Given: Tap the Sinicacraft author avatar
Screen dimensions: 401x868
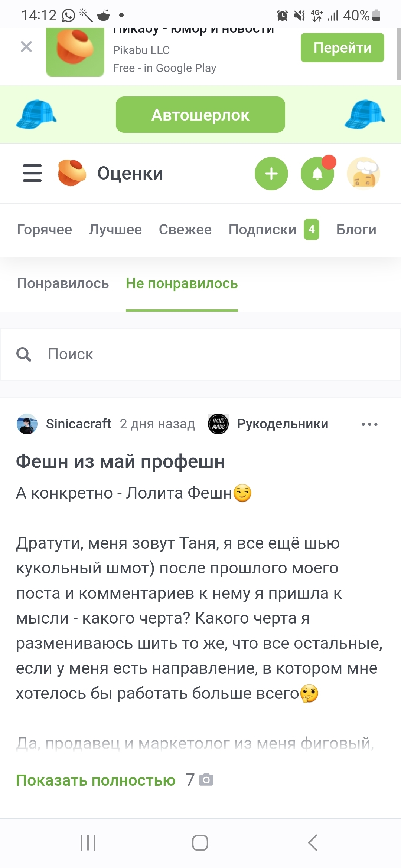Looking at the screenshot, I should coord(27,424).
